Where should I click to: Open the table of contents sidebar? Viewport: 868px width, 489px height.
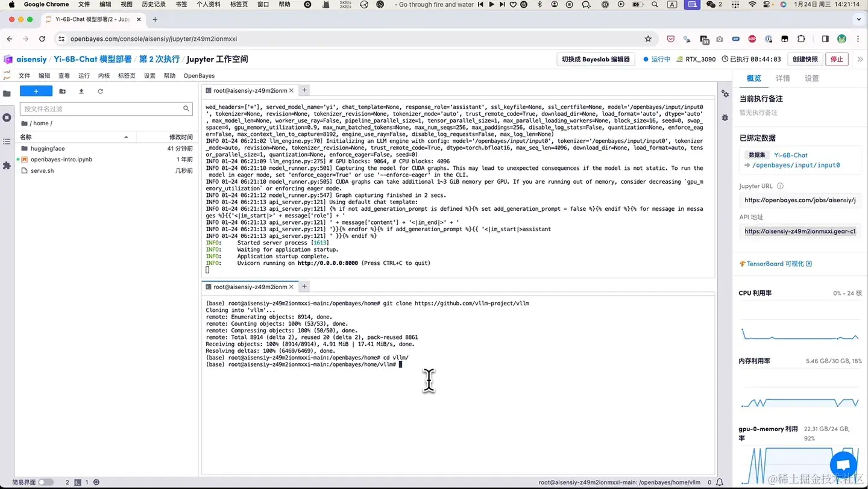point(7,142)
